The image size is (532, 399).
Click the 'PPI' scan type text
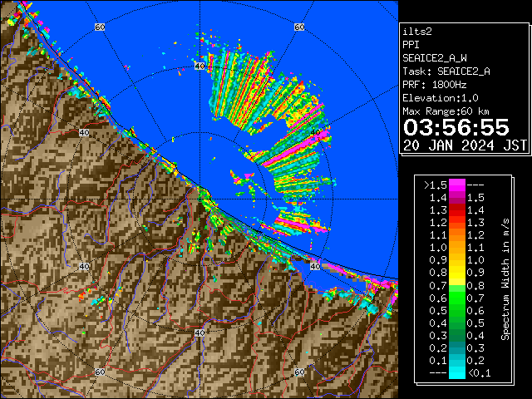coord(411,45)
